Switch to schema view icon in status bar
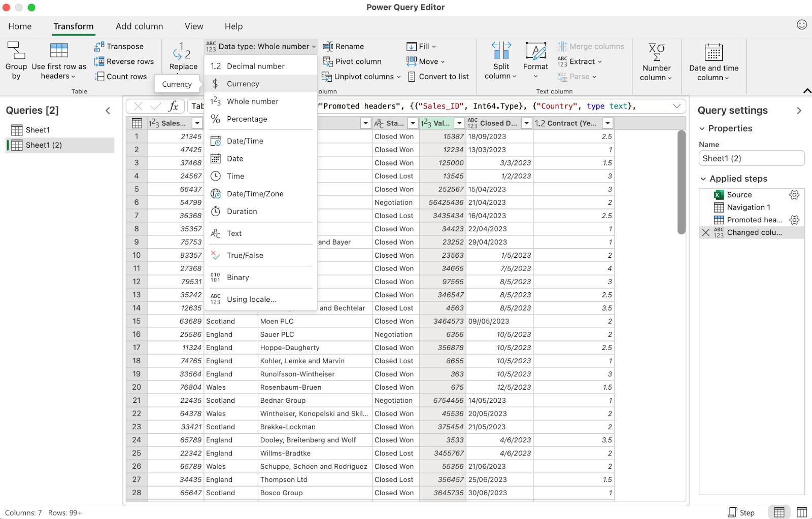The height and width of the screenshot is (519, 812). 802,512
